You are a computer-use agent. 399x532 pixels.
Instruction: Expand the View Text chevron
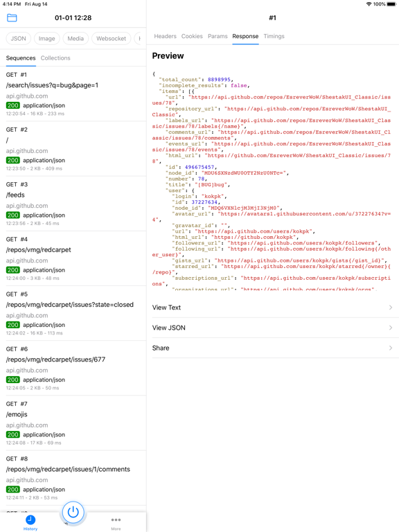[x=391, y=308]
